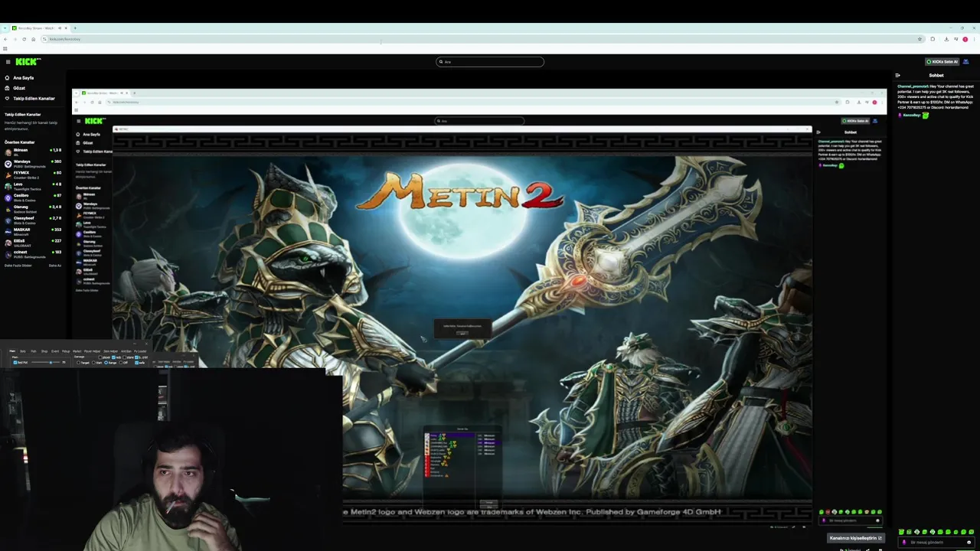Focus the outer chat message input field
This screenshot has height=551, width=980.
click(936, 542)
